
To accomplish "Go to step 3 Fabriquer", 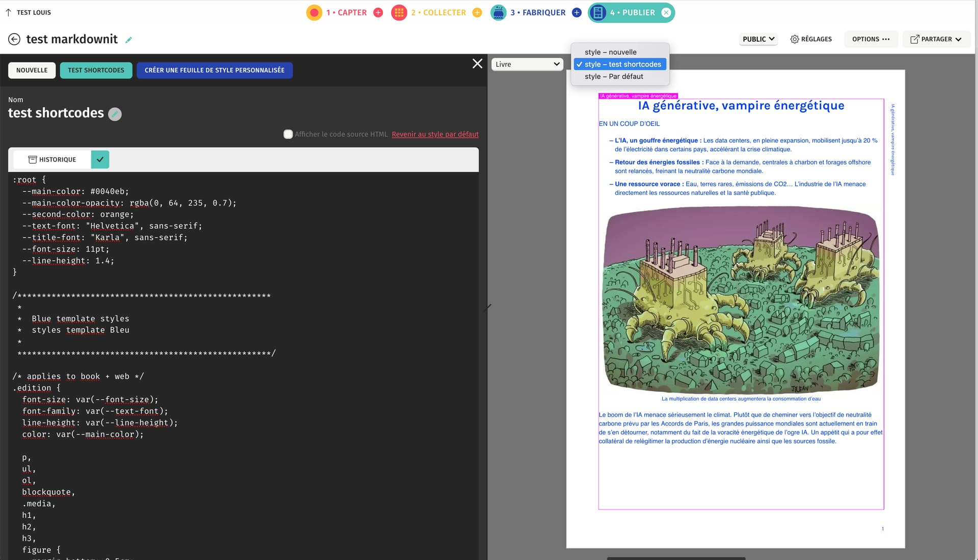I will pyautogui.click(x=538, y=12).
